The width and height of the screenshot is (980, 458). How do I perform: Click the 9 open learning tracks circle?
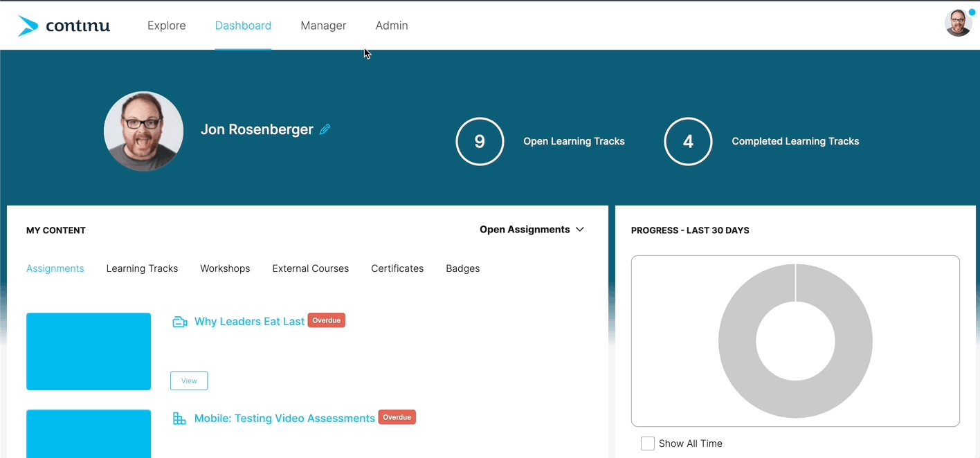point(480,141)
